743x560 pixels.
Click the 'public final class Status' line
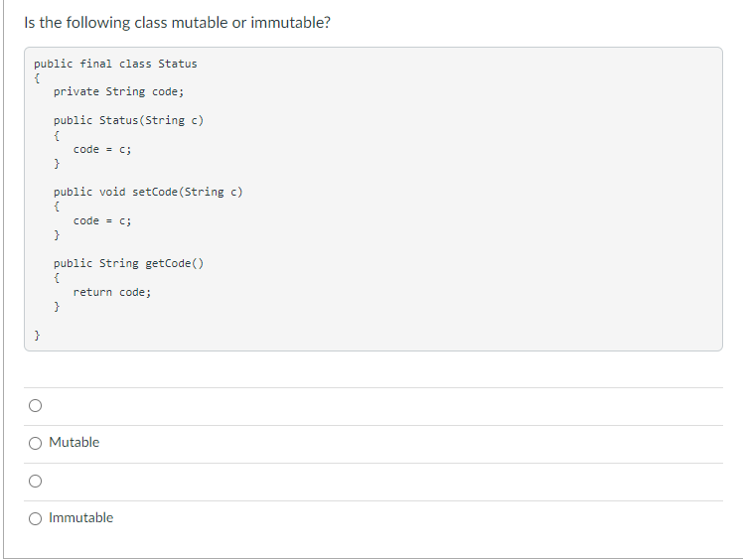point(115,64)
